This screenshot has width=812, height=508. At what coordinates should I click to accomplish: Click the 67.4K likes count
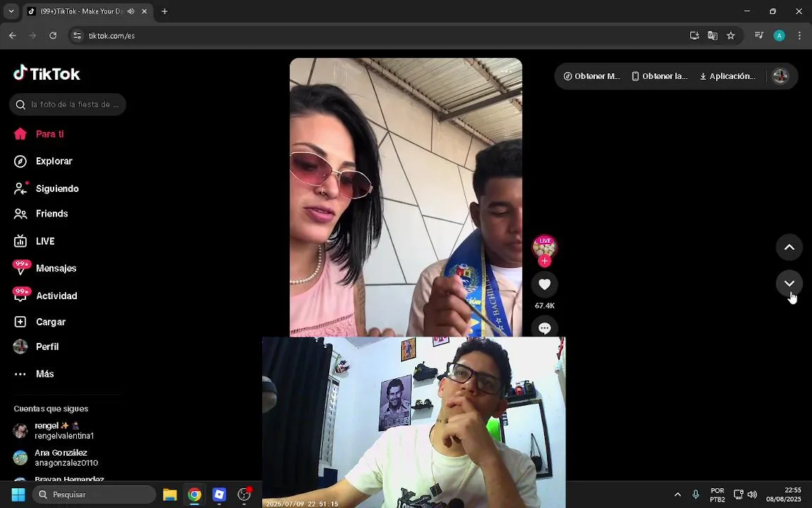(544, 306)
